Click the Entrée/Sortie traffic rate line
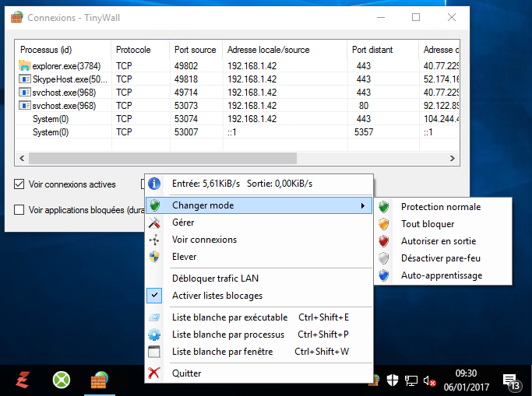The image size is (532, 396). 259,184
